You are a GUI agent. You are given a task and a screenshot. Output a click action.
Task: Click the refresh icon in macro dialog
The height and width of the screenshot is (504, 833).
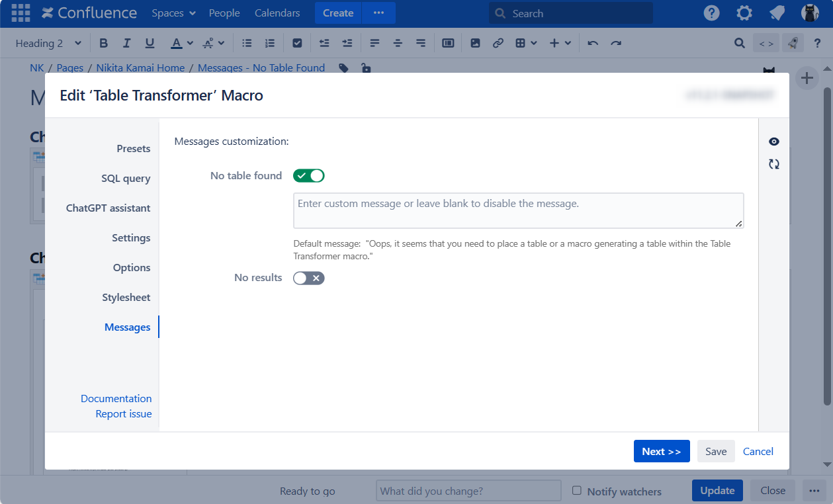[773, 164]
